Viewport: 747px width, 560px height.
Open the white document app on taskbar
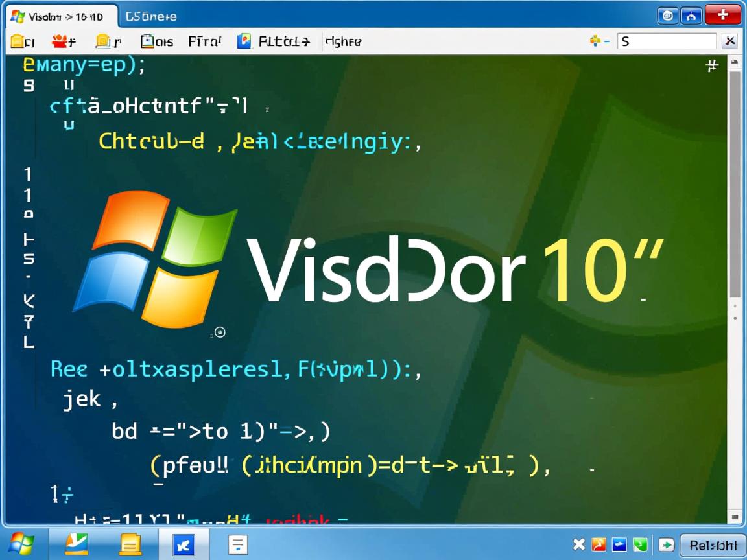[237, 543]
